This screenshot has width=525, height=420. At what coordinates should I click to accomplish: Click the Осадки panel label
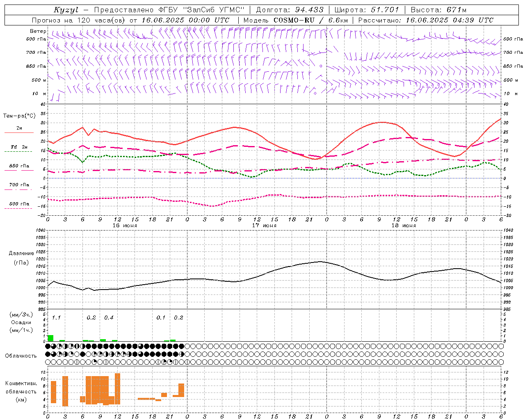[x=21, y=322]
